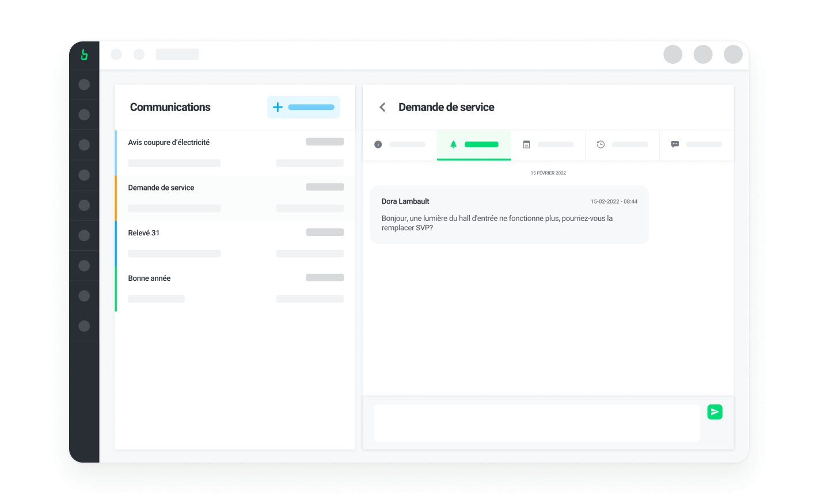This screenshot has height=504, width=817.
Task: Click the bell notifications icon
Action: point(453,144)
